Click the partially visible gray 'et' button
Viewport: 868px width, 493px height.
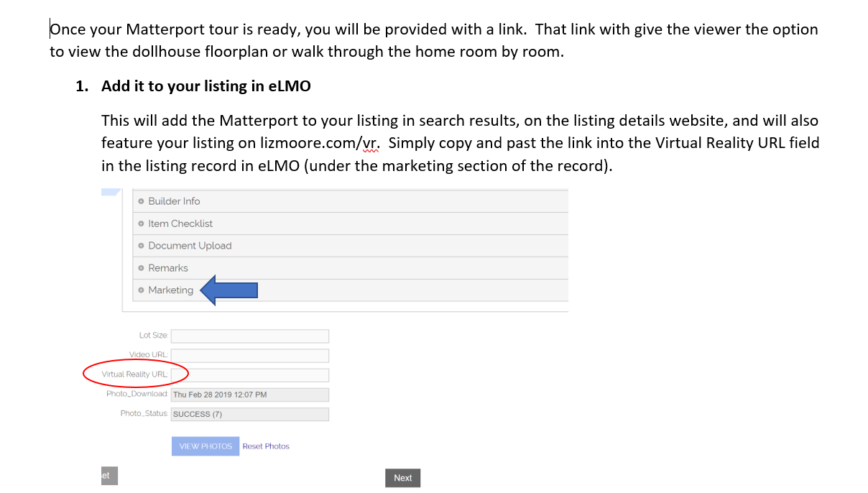click(x=108, y=476)
